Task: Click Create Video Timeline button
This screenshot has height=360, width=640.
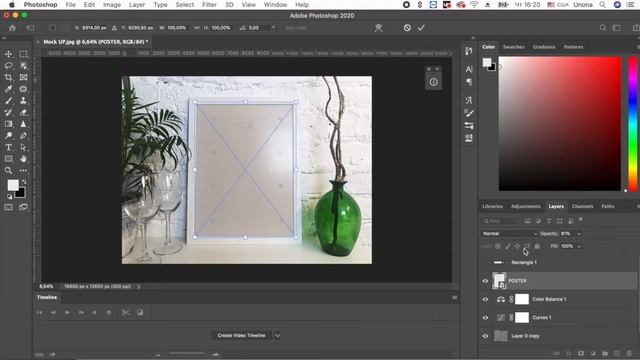Action: 241,336
